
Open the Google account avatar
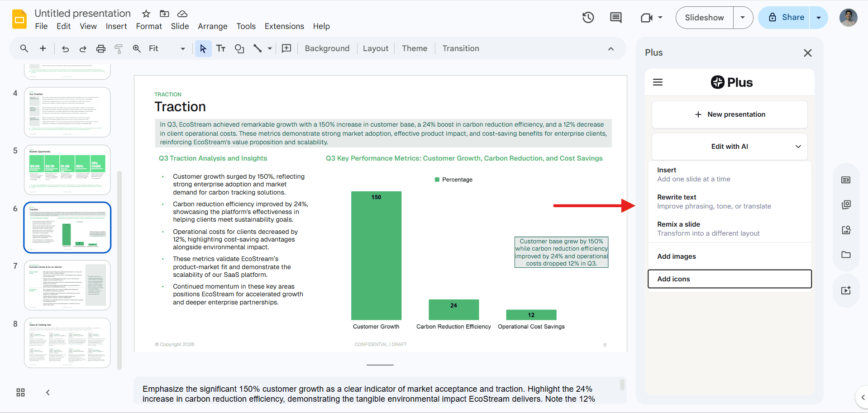pos(848,18)
